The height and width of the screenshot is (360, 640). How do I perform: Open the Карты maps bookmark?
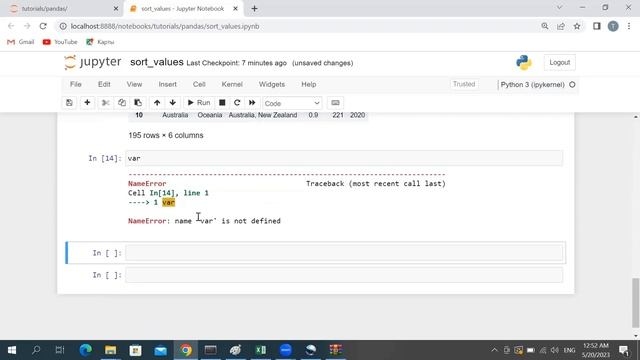click(x=100, y=42)
